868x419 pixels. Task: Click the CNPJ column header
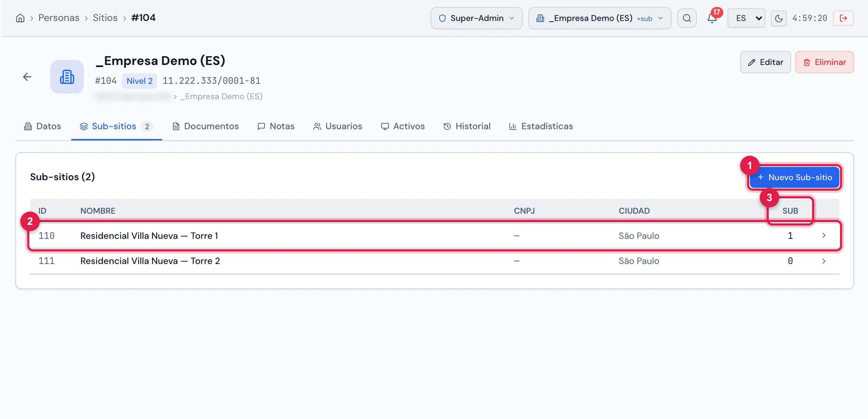click(x=524, y=211)
